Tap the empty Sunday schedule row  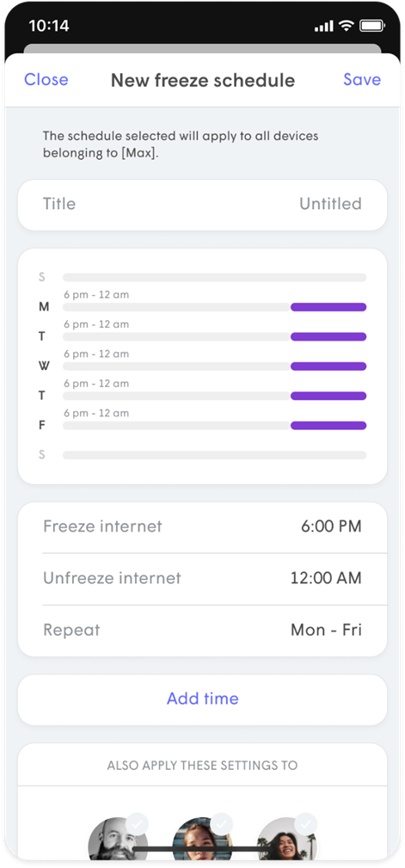point(214,277)
